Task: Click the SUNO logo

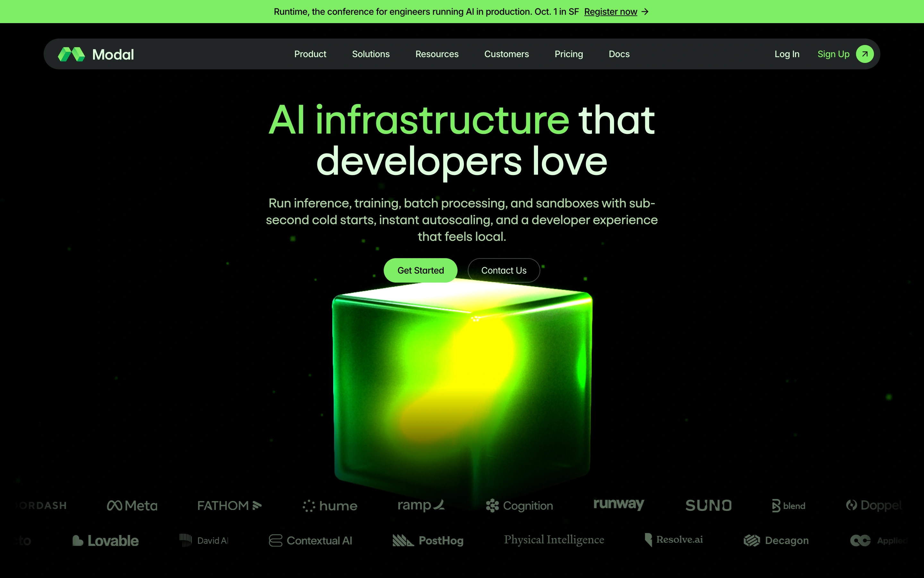Action: 709,506
